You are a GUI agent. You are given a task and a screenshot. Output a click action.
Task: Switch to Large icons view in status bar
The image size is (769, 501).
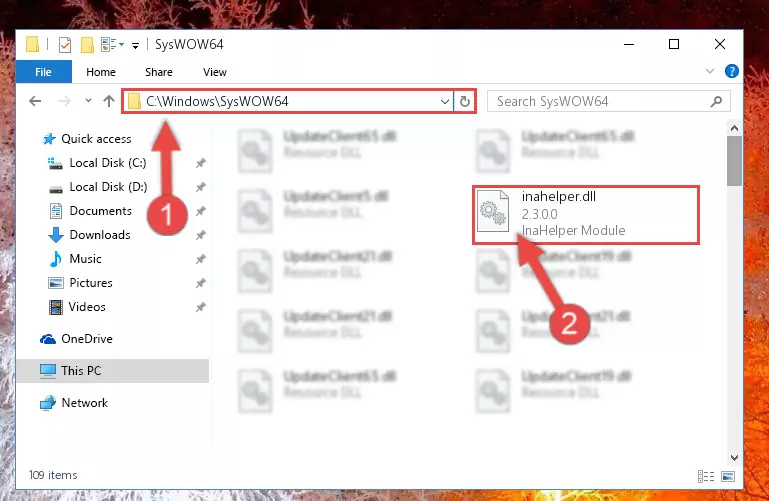(x=728, y=476)
